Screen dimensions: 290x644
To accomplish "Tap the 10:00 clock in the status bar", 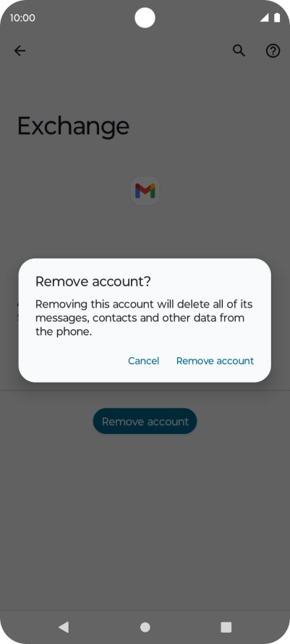I will (22, 18).
